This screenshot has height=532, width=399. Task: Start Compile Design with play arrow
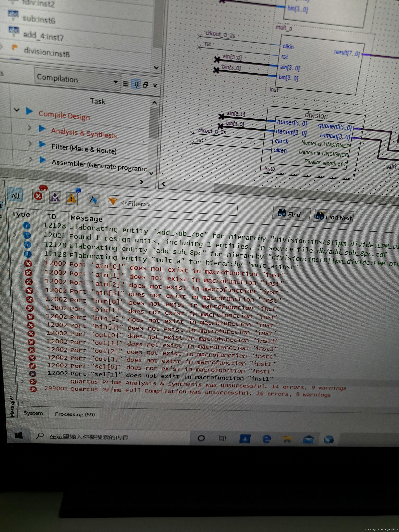tap(29, 111)
